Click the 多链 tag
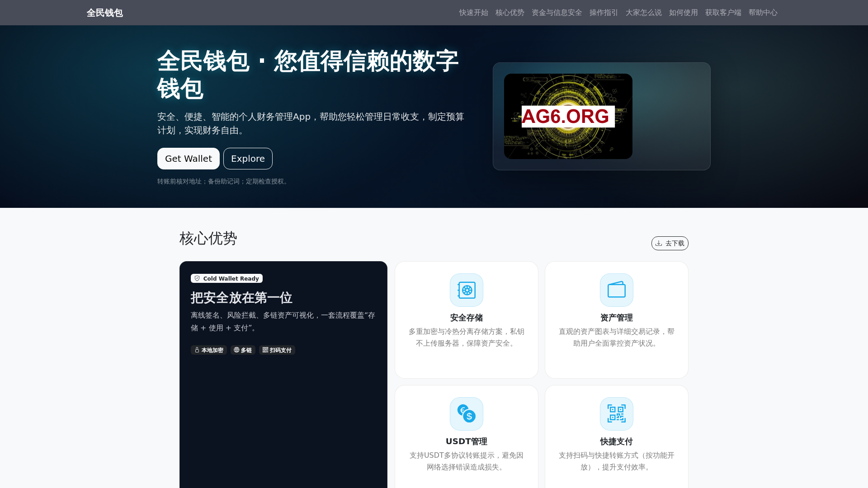868x488 pixels. (243, 350)
